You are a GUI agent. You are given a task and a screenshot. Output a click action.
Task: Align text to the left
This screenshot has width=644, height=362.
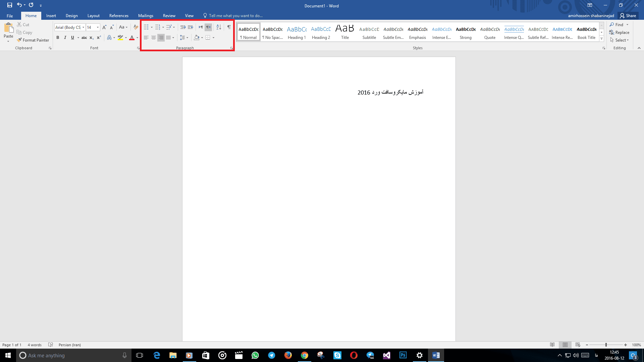click(146, 38)
